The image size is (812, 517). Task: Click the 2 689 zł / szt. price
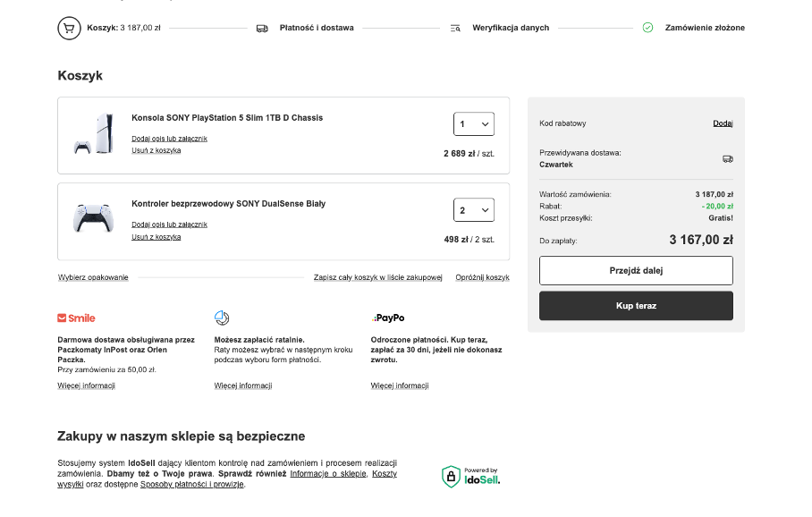[469, 154]
